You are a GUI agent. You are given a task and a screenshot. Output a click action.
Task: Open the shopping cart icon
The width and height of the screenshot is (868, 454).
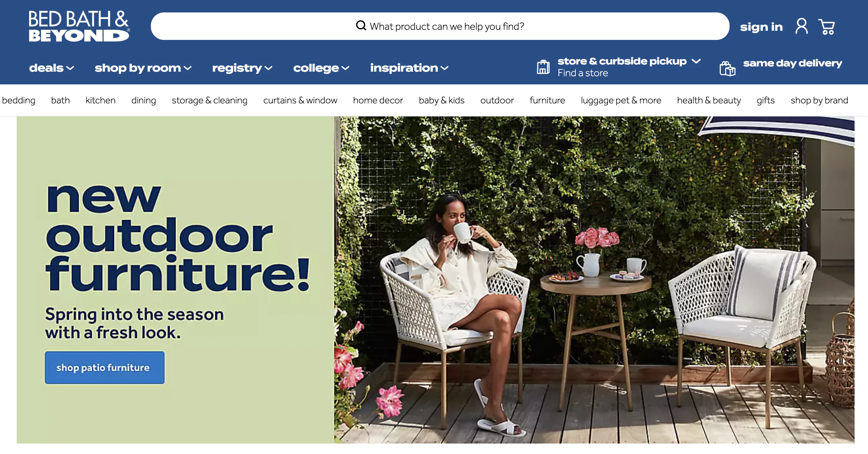click(x=826, y=26)
